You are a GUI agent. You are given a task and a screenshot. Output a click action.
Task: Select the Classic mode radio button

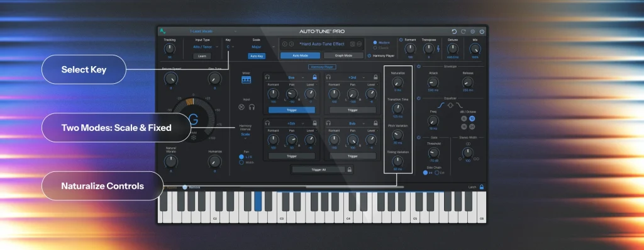pos(375,48)
